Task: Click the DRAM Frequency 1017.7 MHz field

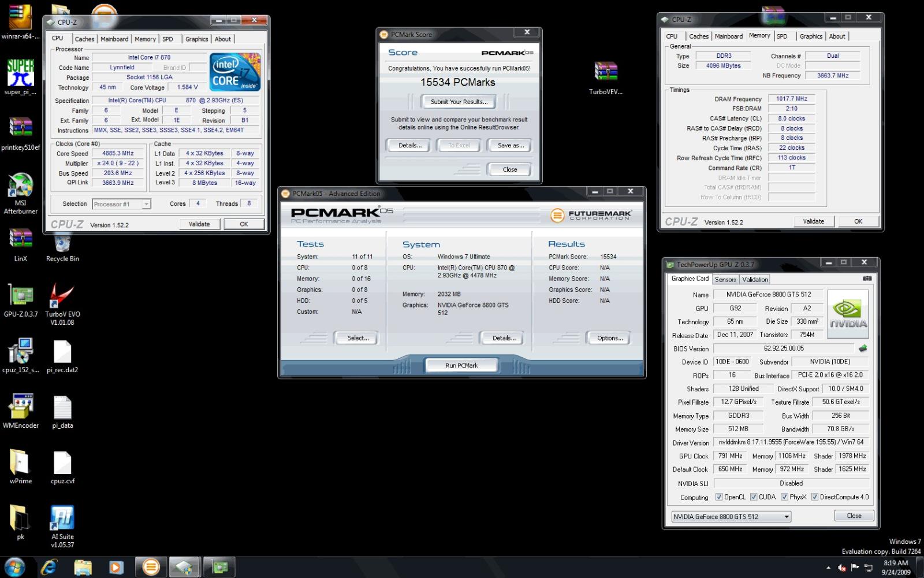Action: tap(791, 99)
